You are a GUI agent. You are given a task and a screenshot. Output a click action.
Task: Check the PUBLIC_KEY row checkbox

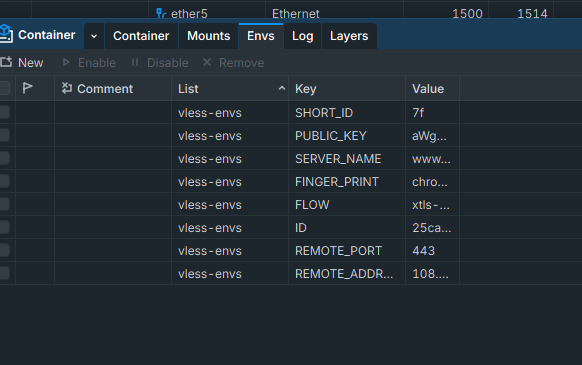tap(5, 135)
